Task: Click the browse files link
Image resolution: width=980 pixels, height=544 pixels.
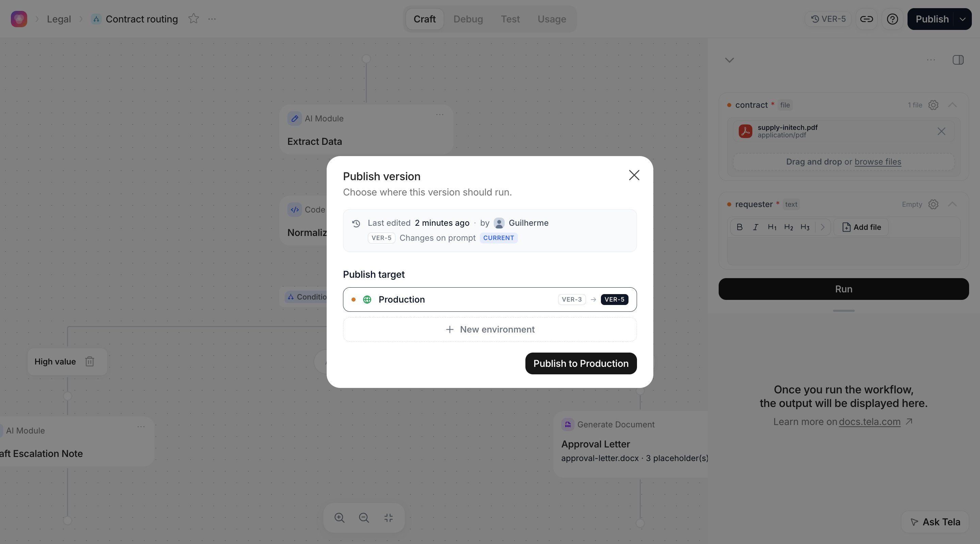Action: click(x=878, y=161)
